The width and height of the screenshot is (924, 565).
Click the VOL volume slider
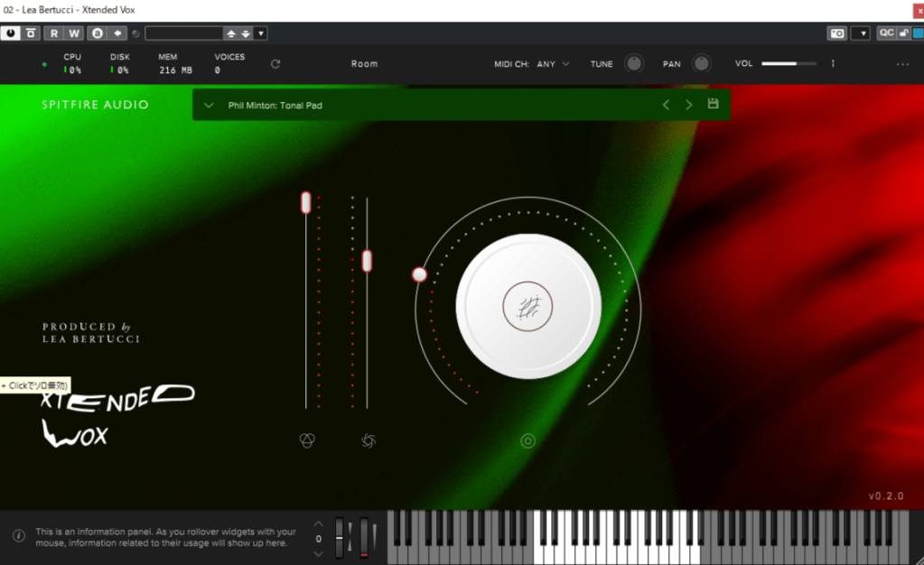[788, 64]
